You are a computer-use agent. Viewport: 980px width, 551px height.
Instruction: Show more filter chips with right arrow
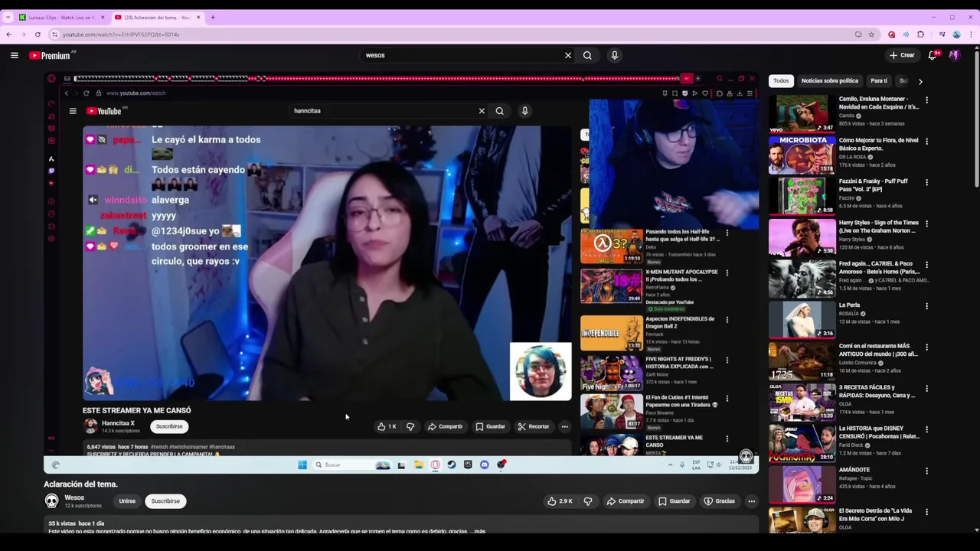(920, 80)
